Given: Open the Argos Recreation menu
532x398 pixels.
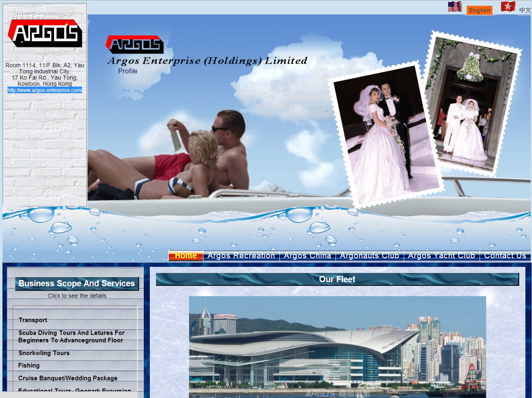Looking at the screenshot, I should (241, 256).
